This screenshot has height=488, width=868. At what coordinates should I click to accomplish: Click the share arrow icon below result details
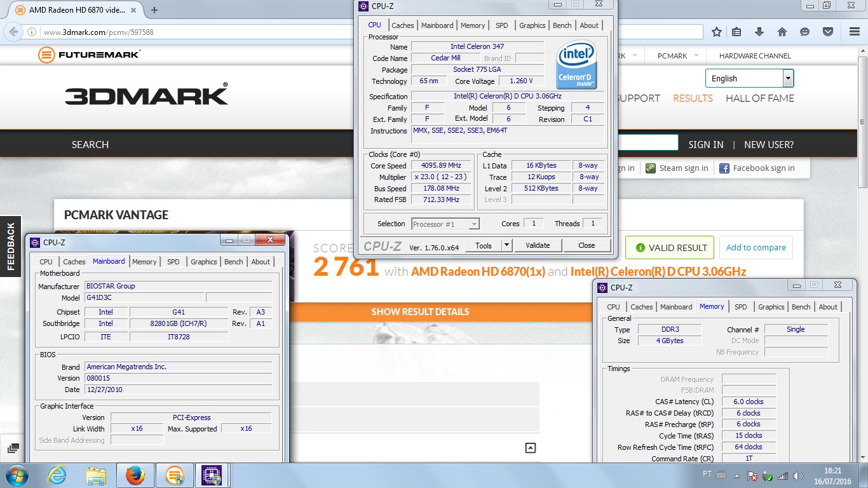pos(531,448)
